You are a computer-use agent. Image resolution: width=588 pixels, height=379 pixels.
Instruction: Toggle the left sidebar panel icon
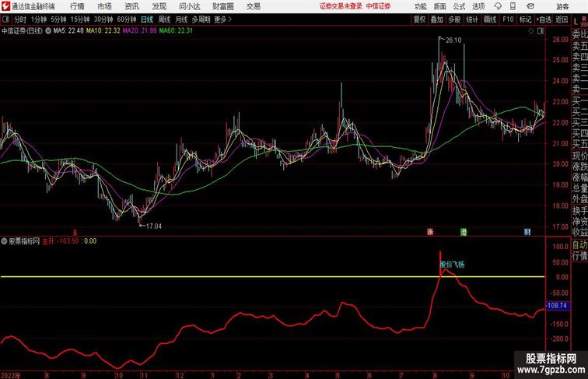[5, 19]
